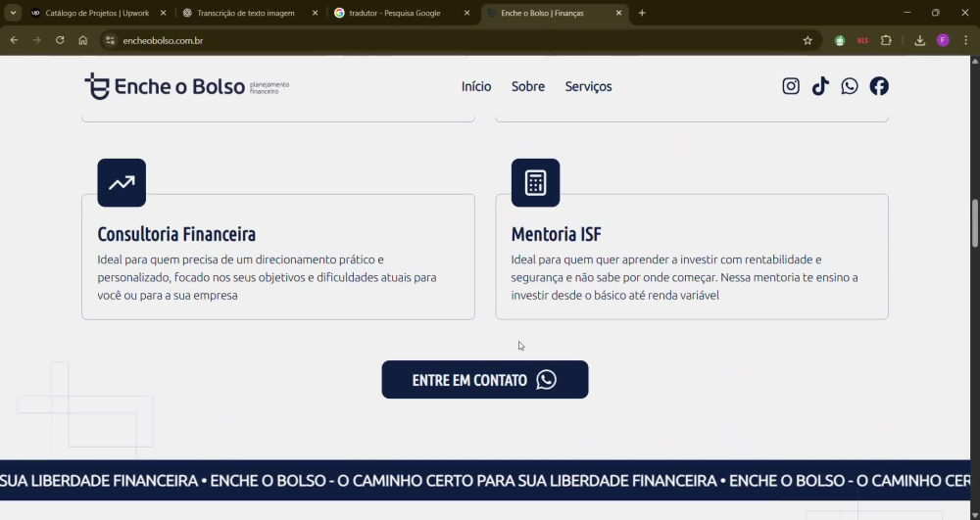
Task: Click the ENTRE EM CONTATO button
Action: point(485,380)
